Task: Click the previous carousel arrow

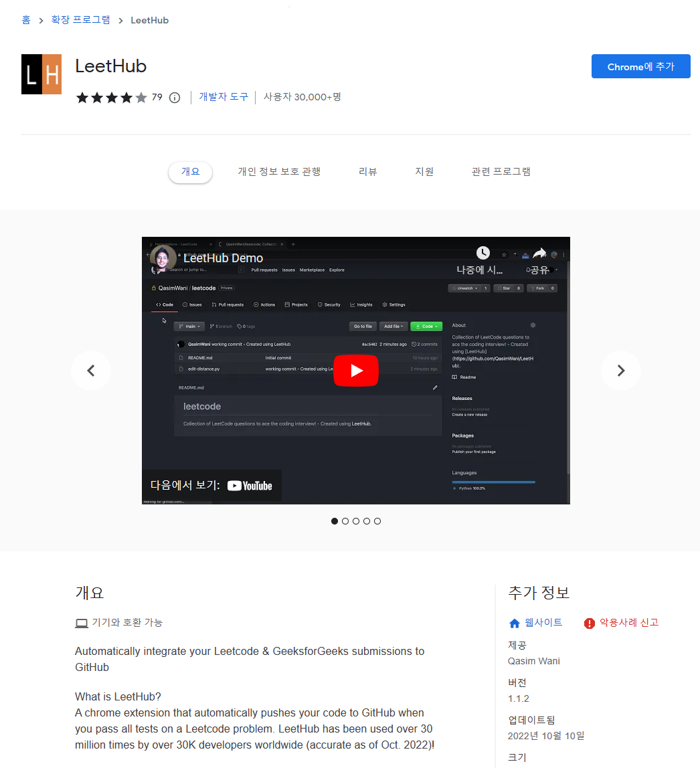Action: (91, 370)
